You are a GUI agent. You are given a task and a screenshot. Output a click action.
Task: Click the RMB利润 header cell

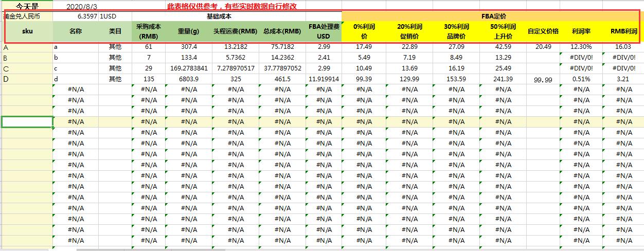pyautogui.click(x=623, y=31)
